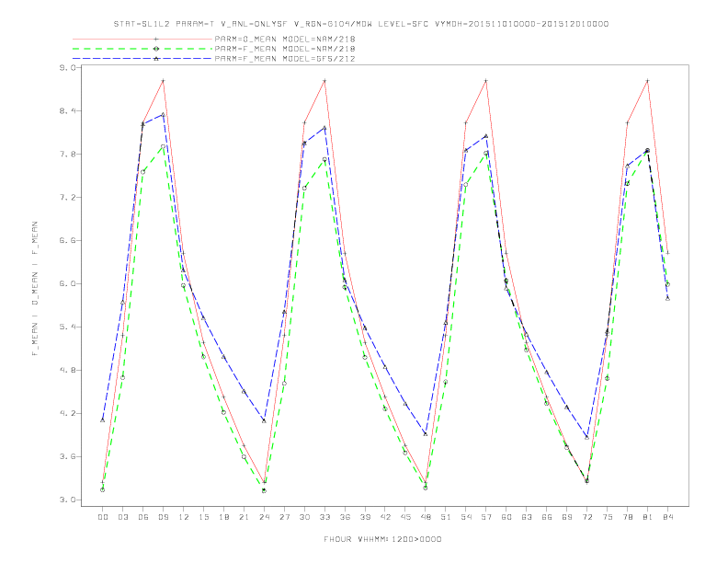Click the blue triangle marker at hour 84
The width and height of the screenshot is (728, 563).
point(667,298)
